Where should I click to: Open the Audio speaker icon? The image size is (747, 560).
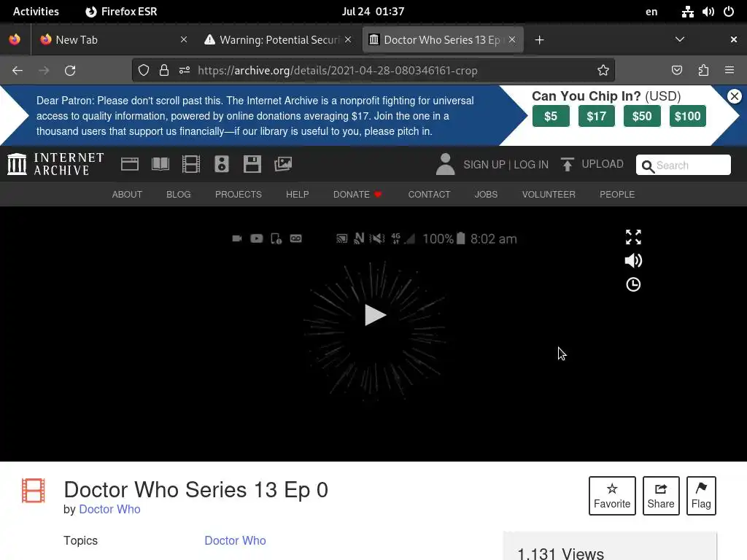tap(222, 164)
